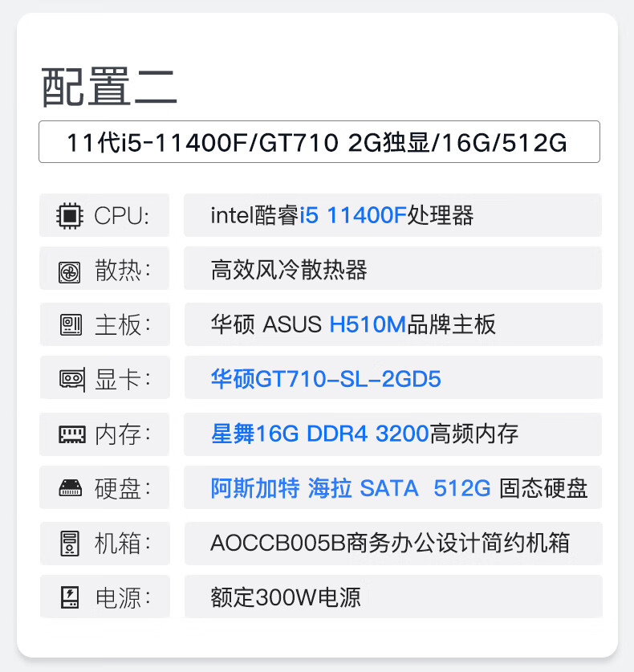This screenshot has width=634, height=672.
Task: Click the configuration summary box with 11代i5-11400F
Action: 319,142
